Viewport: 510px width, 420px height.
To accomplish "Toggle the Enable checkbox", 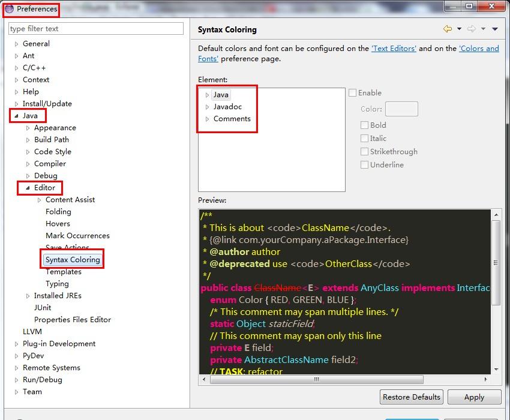I will [x=352, y=93].
